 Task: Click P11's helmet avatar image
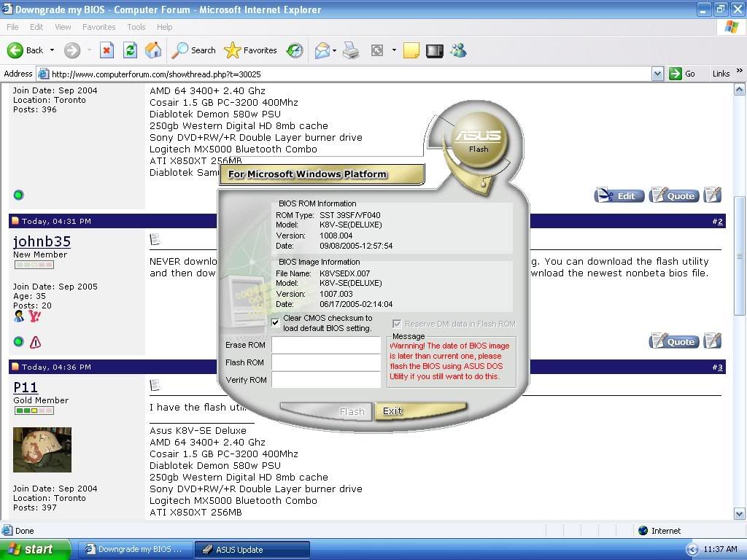42,450
